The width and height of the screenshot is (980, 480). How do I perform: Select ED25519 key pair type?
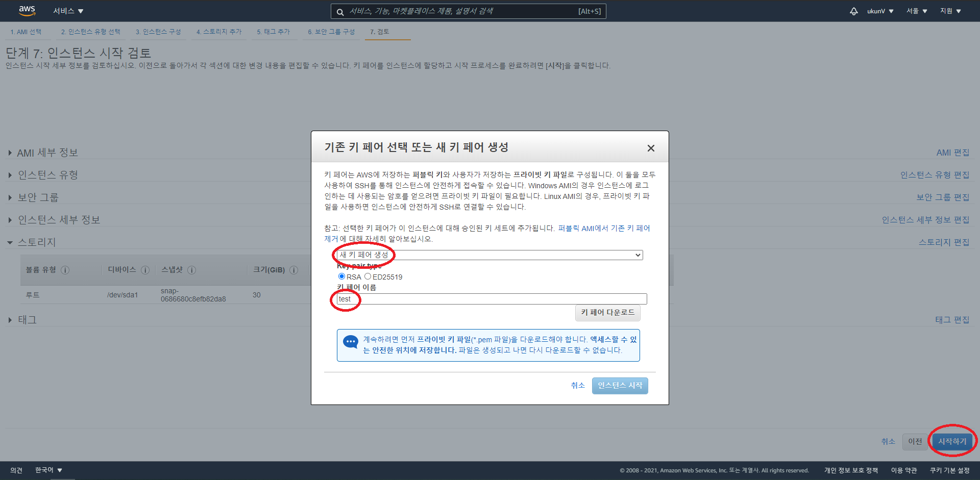pyautogui.click(x=367, y=276)
